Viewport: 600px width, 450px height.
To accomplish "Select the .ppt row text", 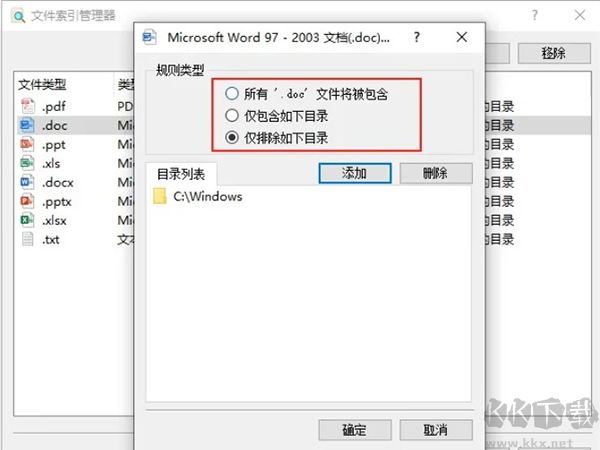I will click(x=54, y=145).
